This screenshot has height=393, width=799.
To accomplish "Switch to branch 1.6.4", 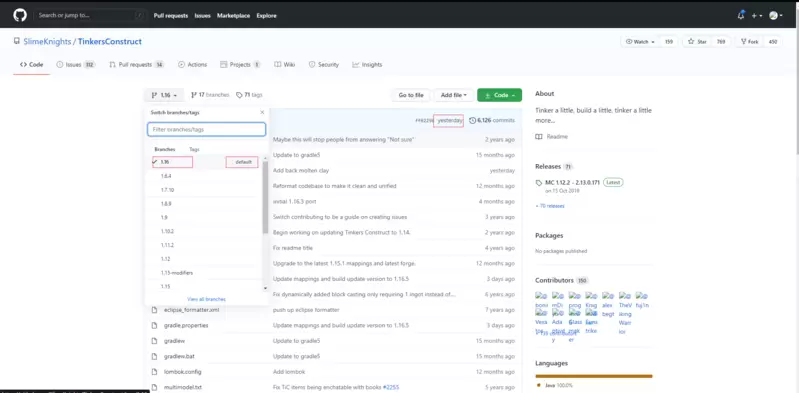I will point(204,176).
